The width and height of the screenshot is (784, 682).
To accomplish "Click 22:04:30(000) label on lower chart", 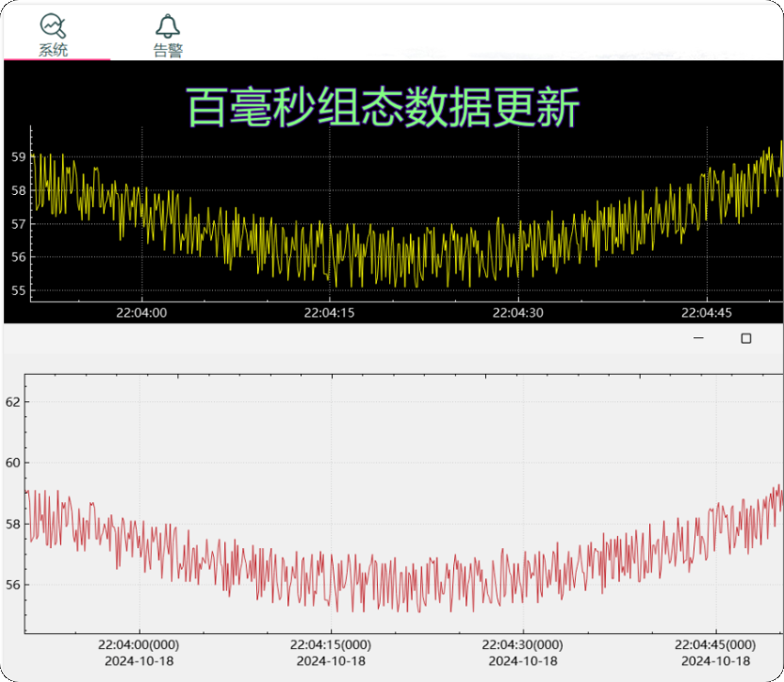I will (x=523, y=645).
